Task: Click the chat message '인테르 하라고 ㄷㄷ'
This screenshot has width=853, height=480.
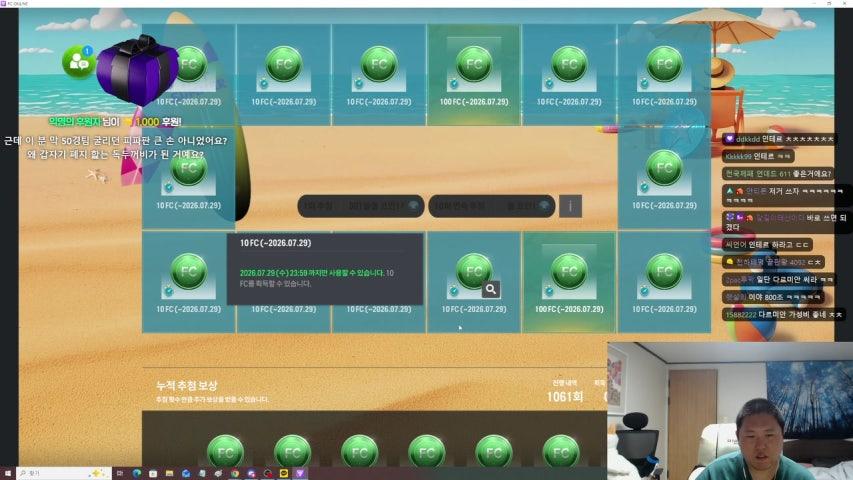Action: [x=768, y=245]
